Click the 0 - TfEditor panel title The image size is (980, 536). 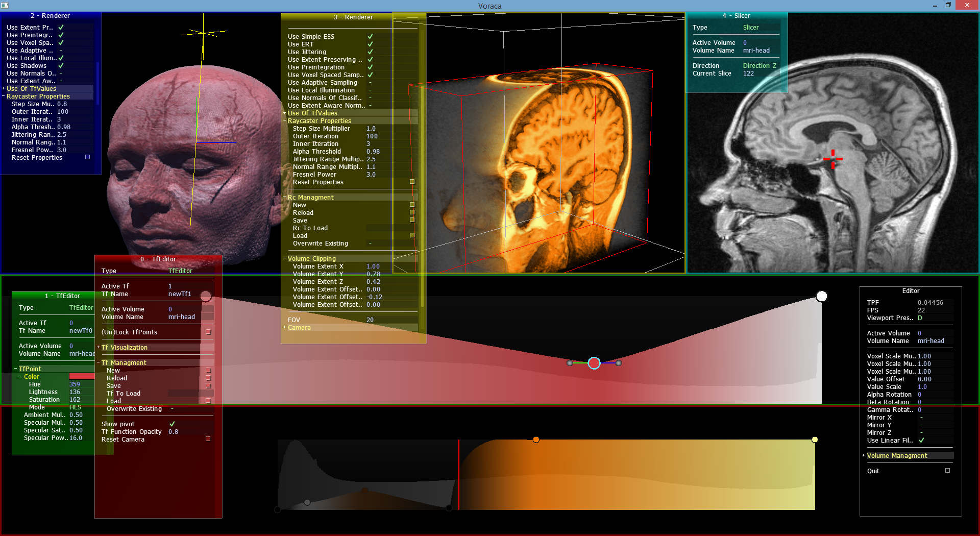point(158,259)
